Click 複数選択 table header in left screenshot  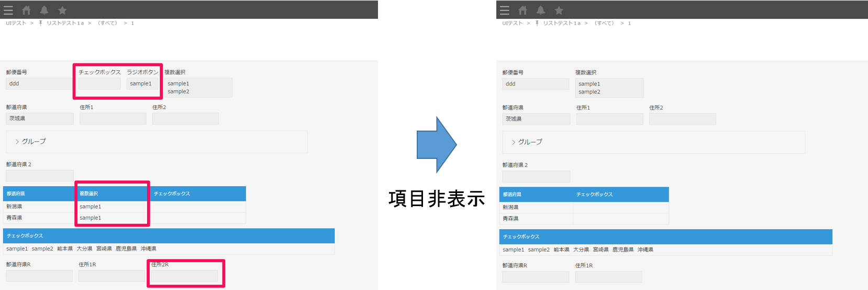[113, 194]
